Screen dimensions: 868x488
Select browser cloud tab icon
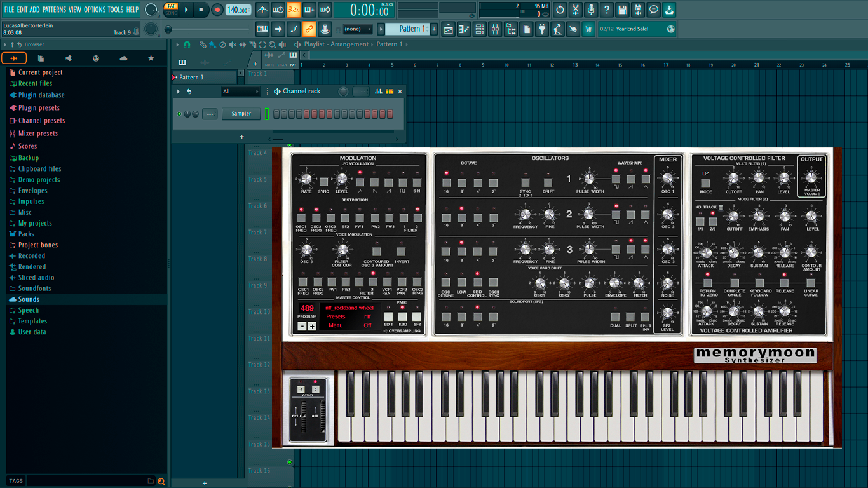tap(123, 58)
